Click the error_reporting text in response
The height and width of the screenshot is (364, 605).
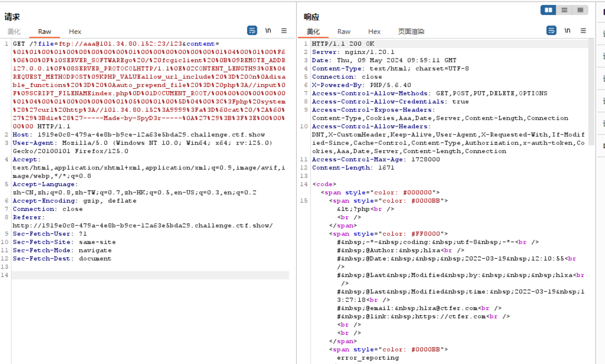click(368, 357)
